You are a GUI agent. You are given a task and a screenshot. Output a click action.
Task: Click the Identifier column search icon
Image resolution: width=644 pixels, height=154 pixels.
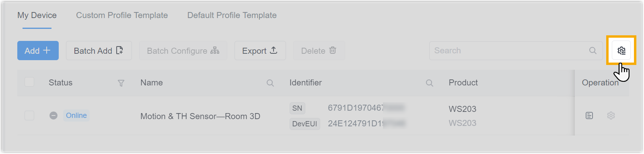point(430,83)
